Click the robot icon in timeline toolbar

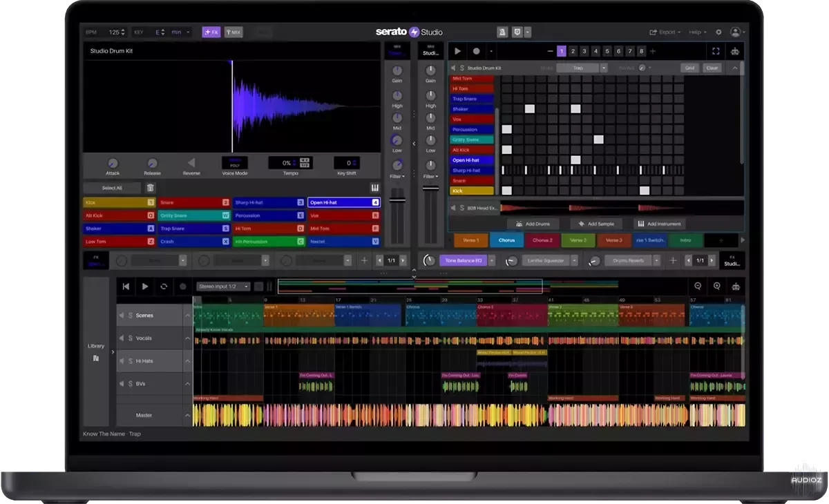point(736,287)
